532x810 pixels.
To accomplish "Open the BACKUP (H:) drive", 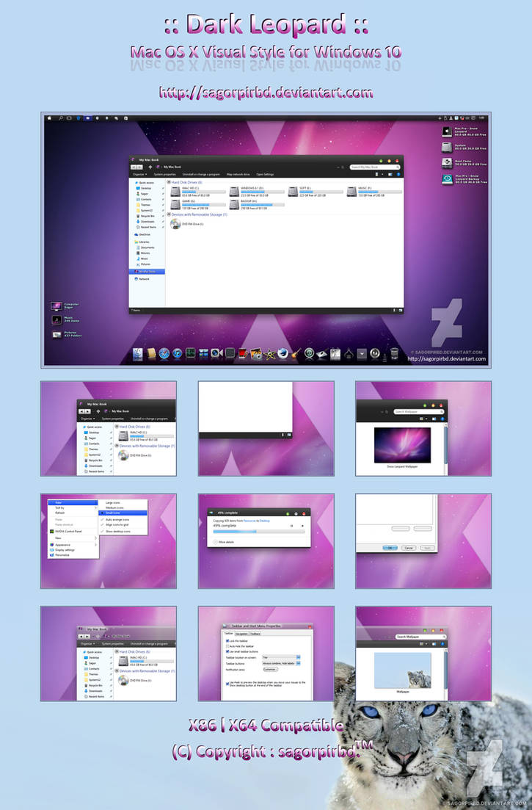I will tap(256, 205).
